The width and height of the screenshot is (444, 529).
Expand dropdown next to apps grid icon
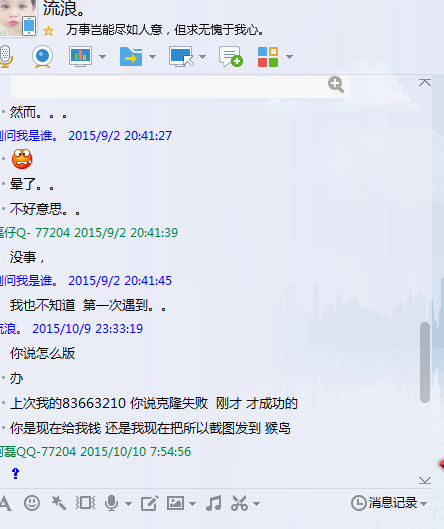[289, 57]
